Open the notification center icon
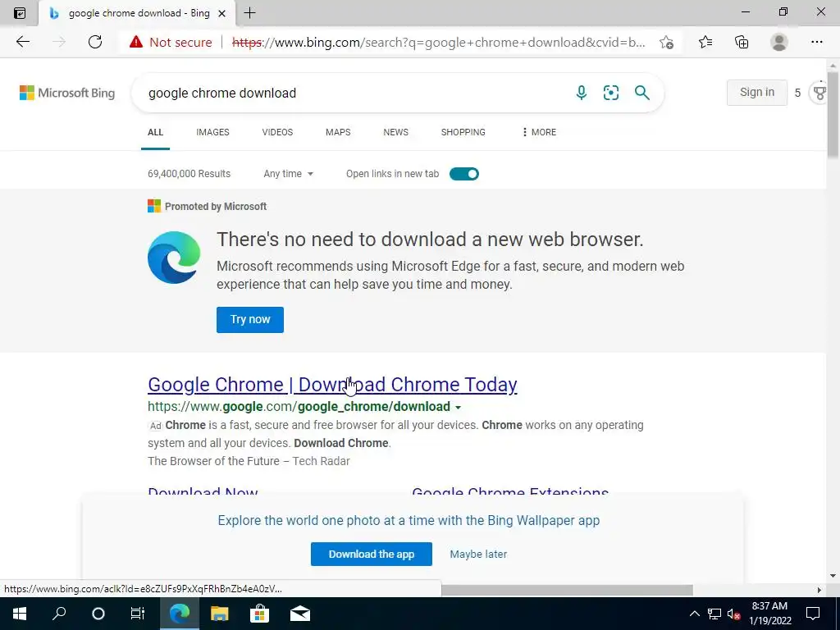 pyautogui.click(x=813, y=614)
